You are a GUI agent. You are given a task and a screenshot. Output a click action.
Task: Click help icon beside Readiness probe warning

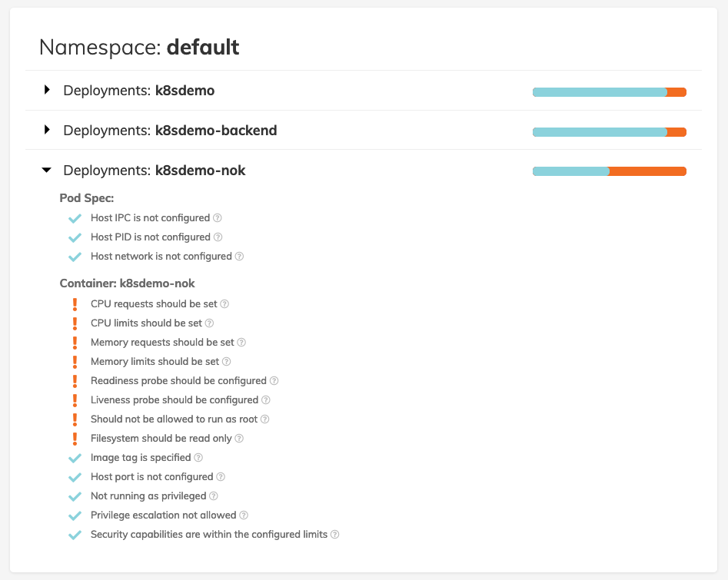point(274,381)
